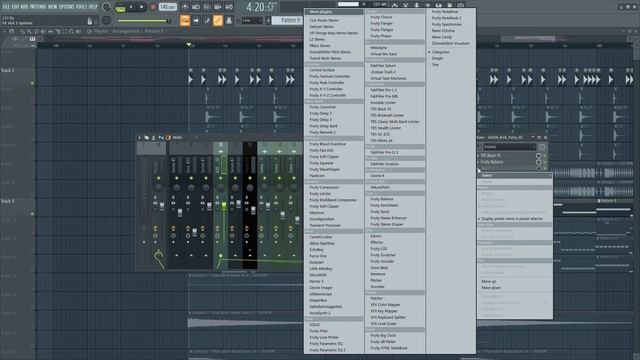
Task: Click the playlist zoom magnifier tool icon
Action: [71, 31]
